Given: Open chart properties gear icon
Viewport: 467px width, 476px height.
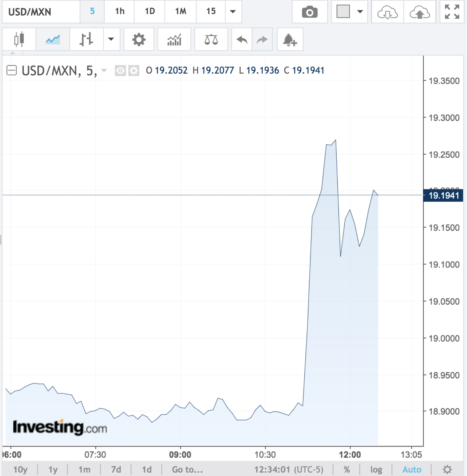Looking at the screenshot, I should pos(139,39).
